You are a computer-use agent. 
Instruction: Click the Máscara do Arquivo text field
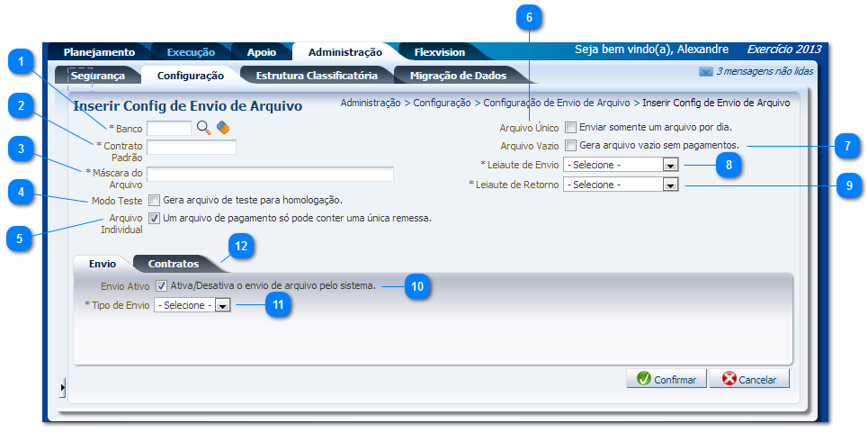(x=270, y=174)
